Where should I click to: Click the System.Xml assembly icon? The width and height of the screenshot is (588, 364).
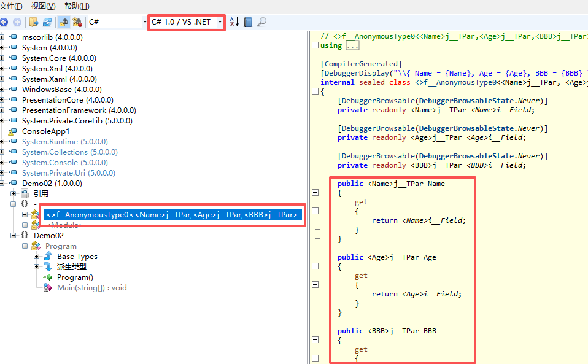pyautogui.click(x=13, y=68)
